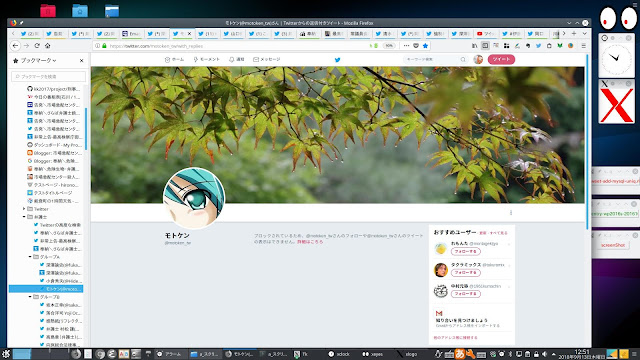Open the メッセージ messages link
Image resolution: width=640 pixels, height=360 pixels.
point(267,60)
